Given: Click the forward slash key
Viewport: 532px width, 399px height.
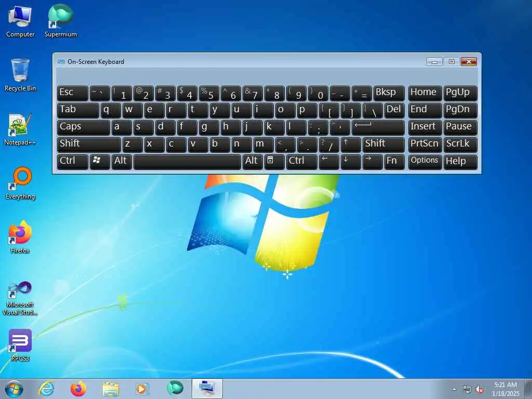Looking at the screenshot, I should tap(329, 145).
